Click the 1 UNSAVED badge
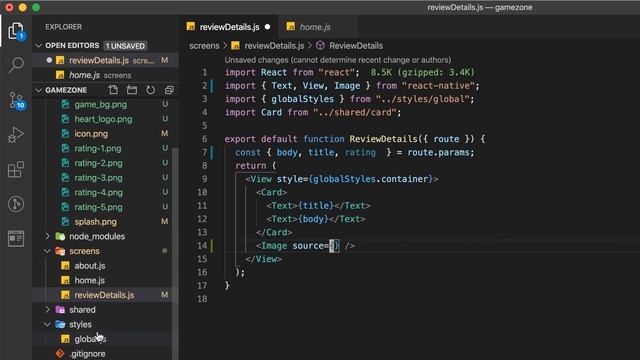640x360 pixels. coord(125,46)
